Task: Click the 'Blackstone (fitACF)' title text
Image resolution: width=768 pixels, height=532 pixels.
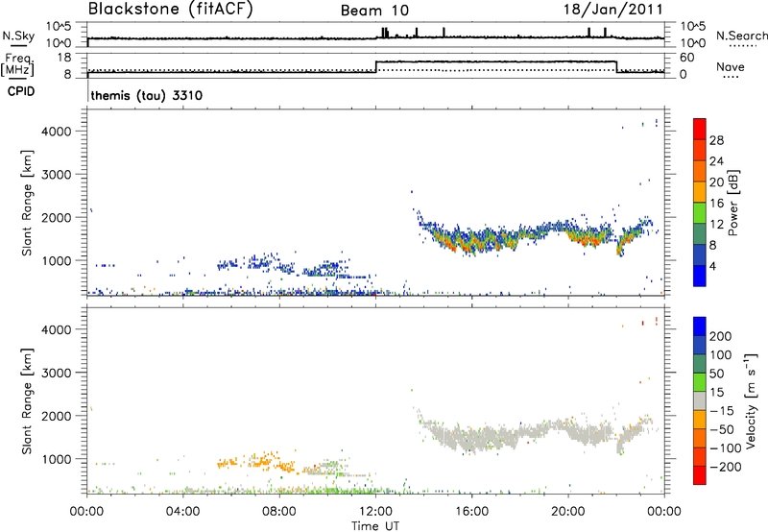Action: point(170,9)
